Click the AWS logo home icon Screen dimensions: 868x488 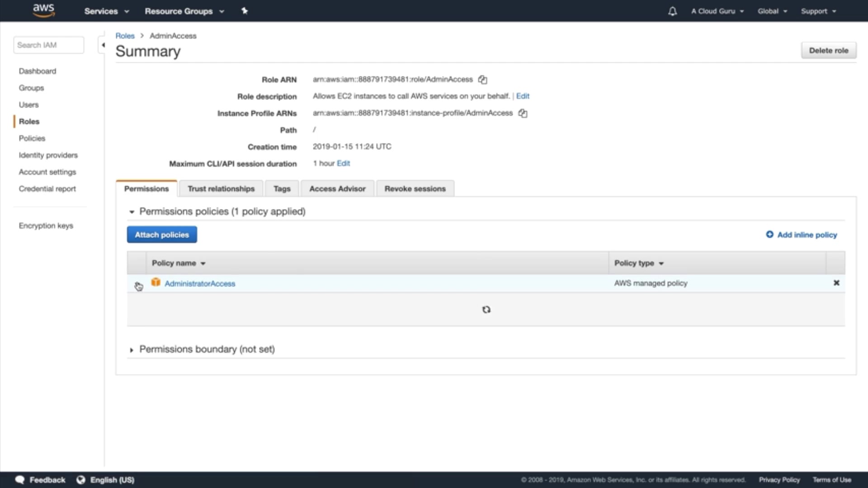pos(44,10)
